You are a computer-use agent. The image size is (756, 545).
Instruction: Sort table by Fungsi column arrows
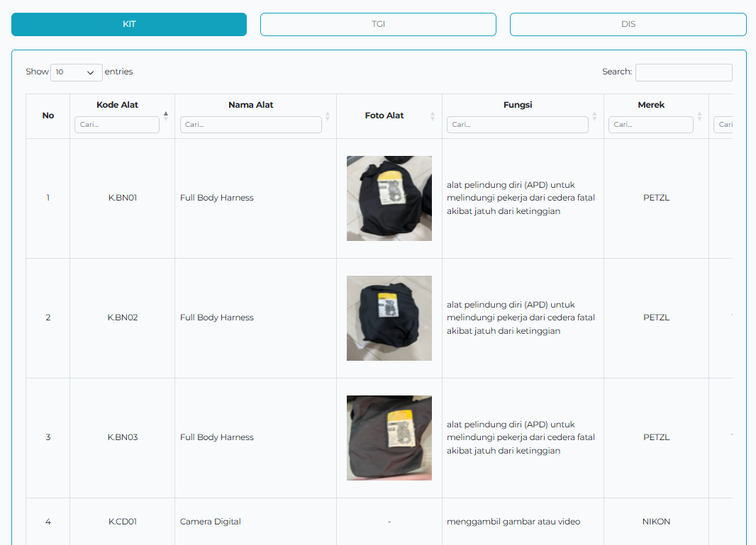point(594,116)
